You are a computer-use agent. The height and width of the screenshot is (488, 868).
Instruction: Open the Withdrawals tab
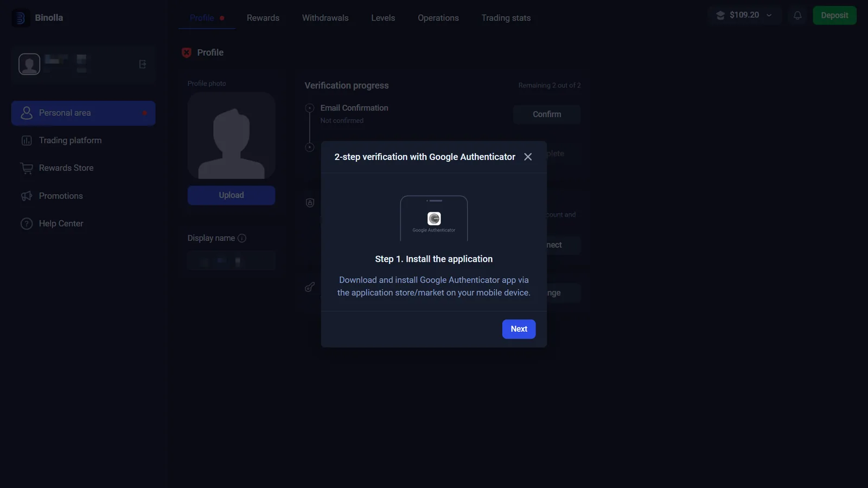[325, 18]
